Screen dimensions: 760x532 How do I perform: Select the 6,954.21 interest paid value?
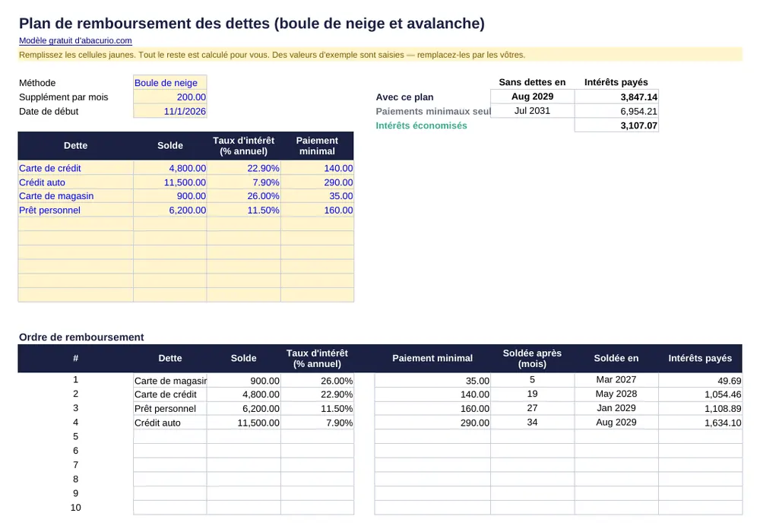[x=616, y=111]
